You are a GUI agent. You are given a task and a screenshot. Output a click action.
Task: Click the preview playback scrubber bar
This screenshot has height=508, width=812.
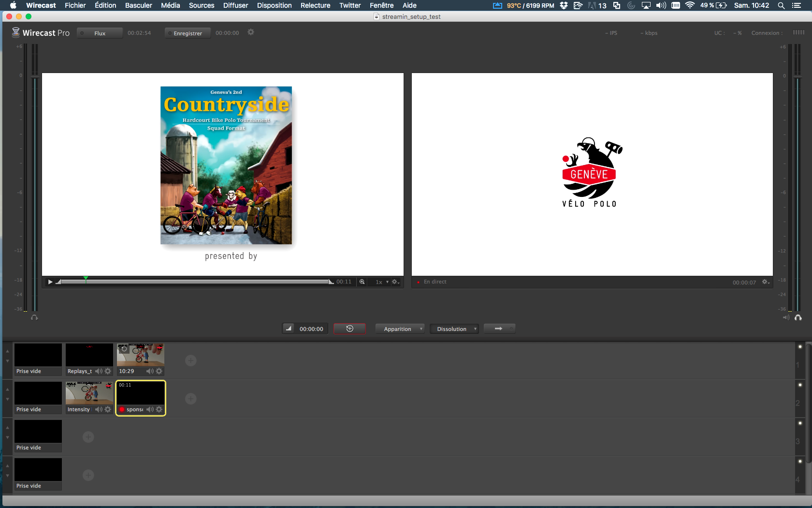[x=193, y=282]
